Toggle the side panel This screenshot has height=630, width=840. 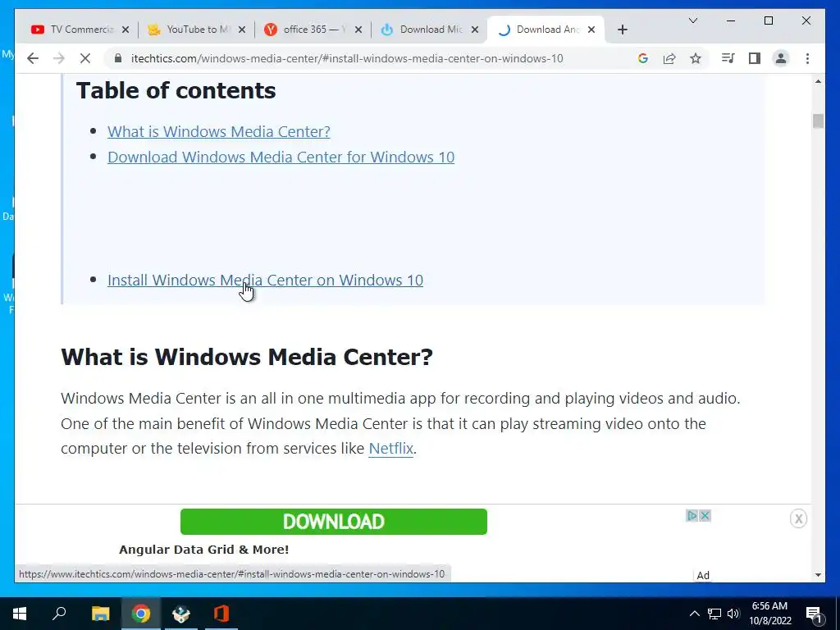(755, 58)
